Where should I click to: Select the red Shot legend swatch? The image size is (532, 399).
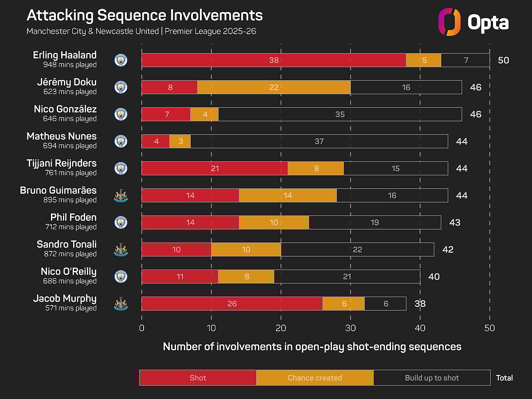point(198,378)
